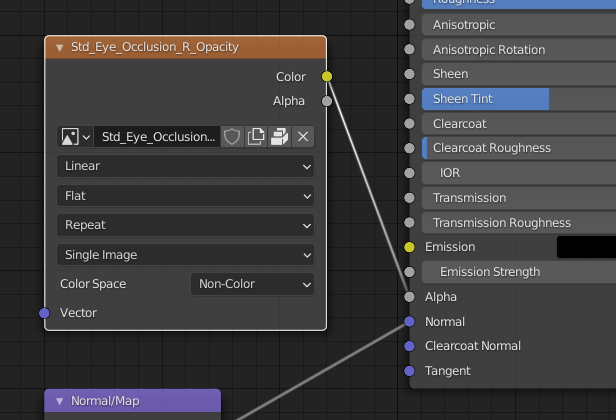The height and width of the screenshot is (420, 616).
Task: Collapse the Normal/Map node
Action: click(x=60, y=401)
